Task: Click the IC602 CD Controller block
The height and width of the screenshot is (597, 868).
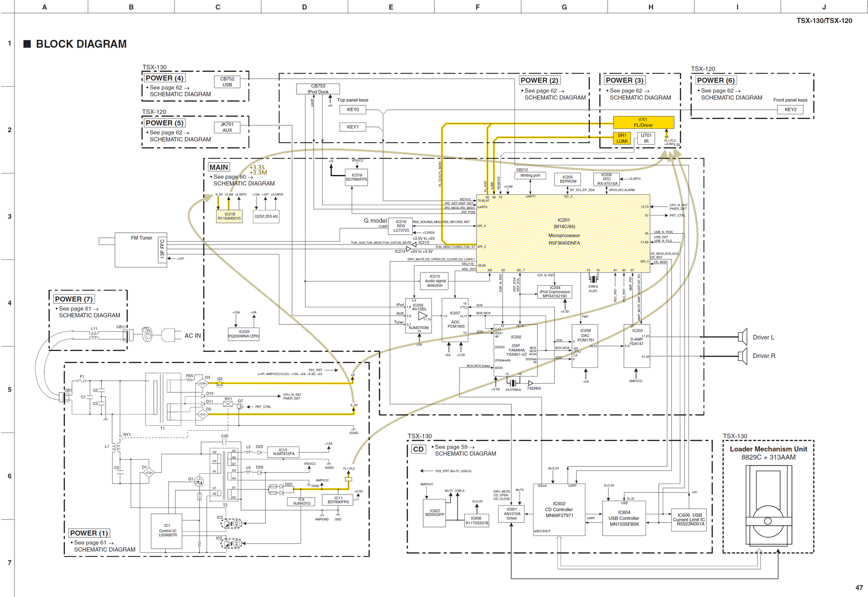Action: [x=559, y=510]
